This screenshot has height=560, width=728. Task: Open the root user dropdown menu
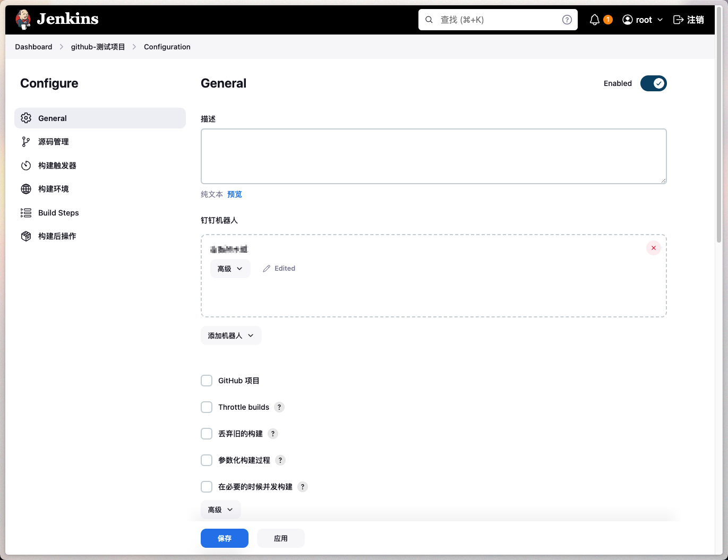click(643, 20)
